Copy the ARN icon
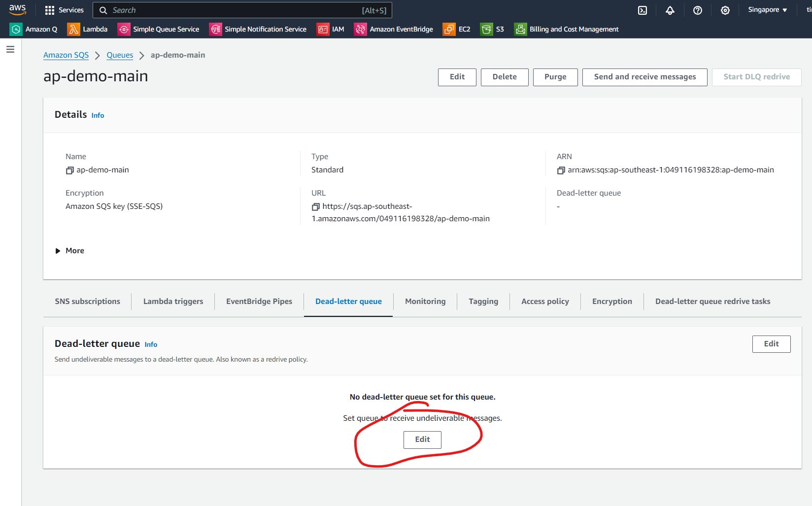Screen dimensions: 812x506 561,170
